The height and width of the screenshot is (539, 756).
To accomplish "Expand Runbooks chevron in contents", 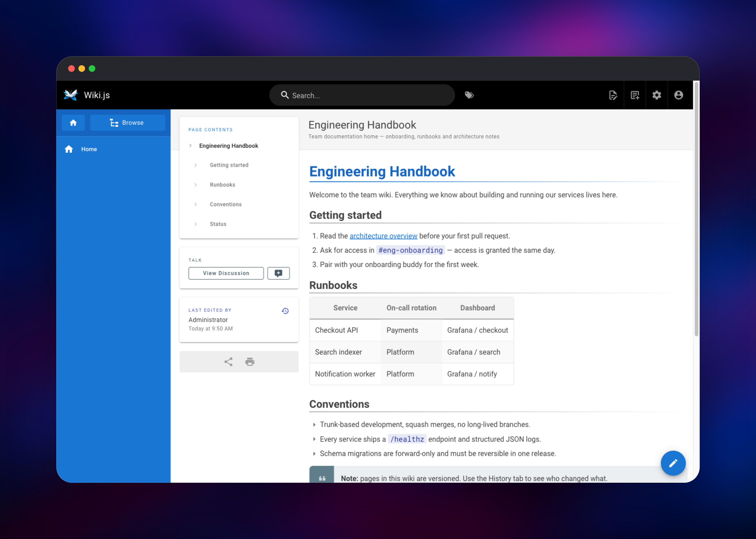I will click(195, 185).
